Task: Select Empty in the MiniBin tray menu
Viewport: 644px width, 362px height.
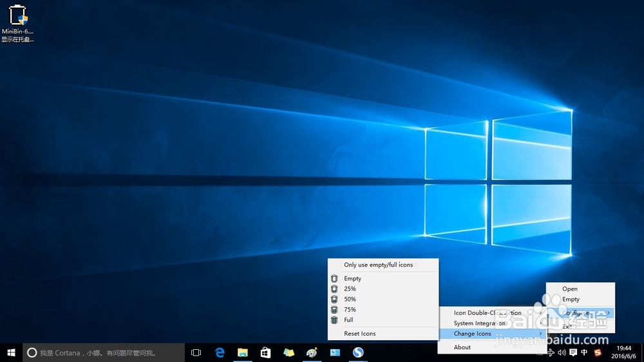Action: [580, 299]
